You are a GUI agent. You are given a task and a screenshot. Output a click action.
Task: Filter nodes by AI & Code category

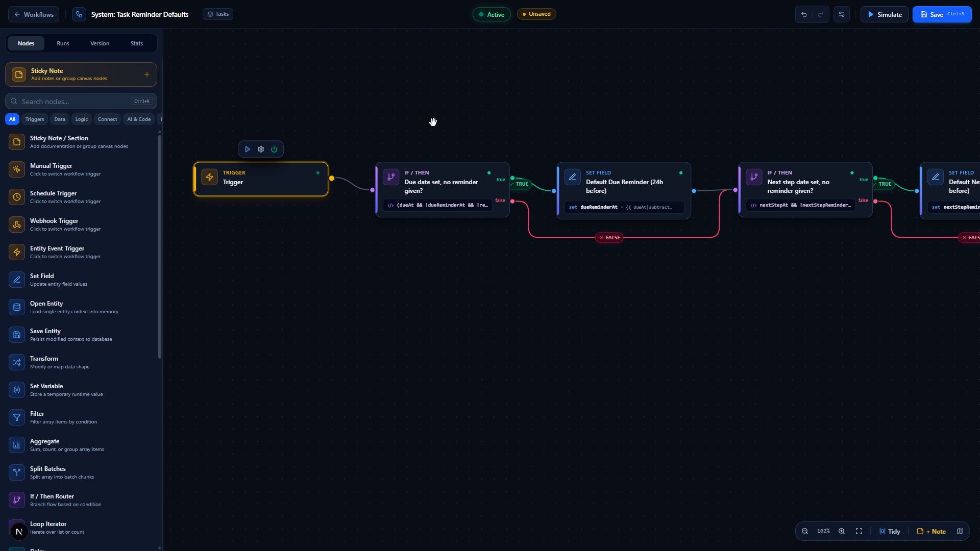coord(139,119)
